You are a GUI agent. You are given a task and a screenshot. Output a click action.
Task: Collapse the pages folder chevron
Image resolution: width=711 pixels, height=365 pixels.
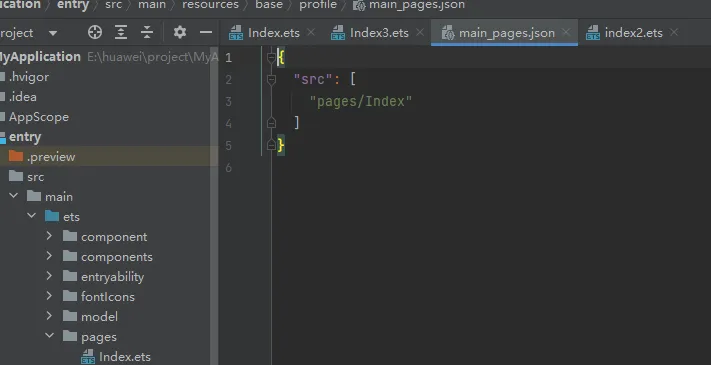(49, 336)
